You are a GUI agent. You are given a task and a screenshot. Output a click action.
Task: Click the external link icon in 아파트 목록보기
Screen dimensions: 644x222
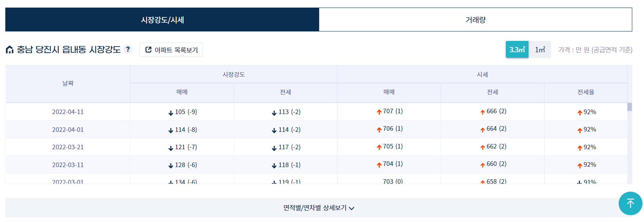coord(148,50)
